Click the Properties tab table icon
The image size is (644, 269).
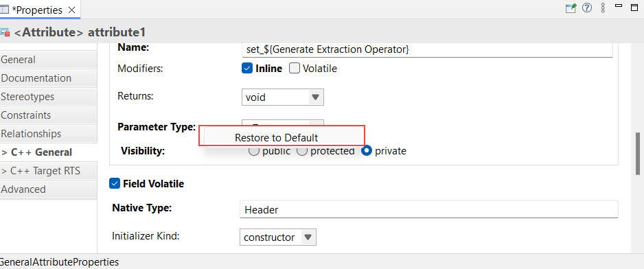[x=5, y=10]
